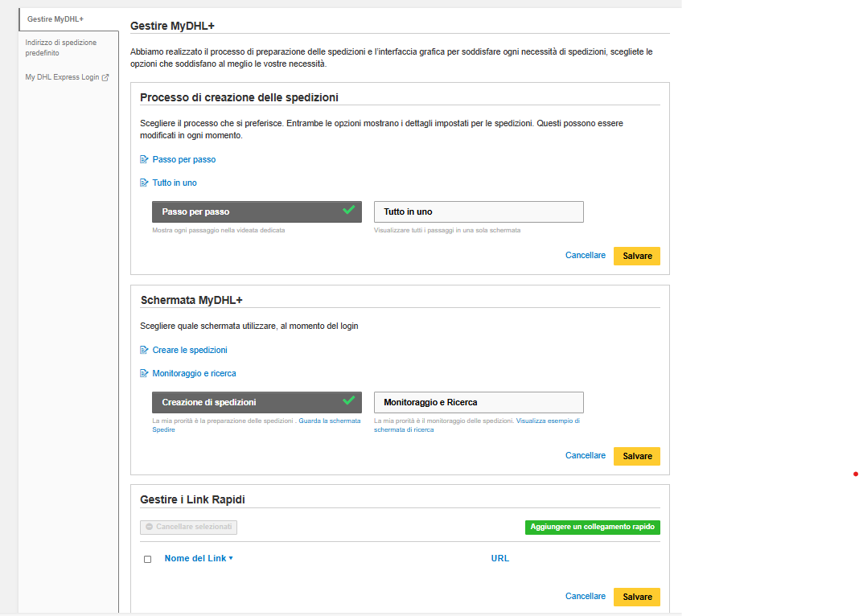This screenshot has width=859, height=616.
Task: Open Guarda la schermata Spedire link
Action: [x=329, y=421]
